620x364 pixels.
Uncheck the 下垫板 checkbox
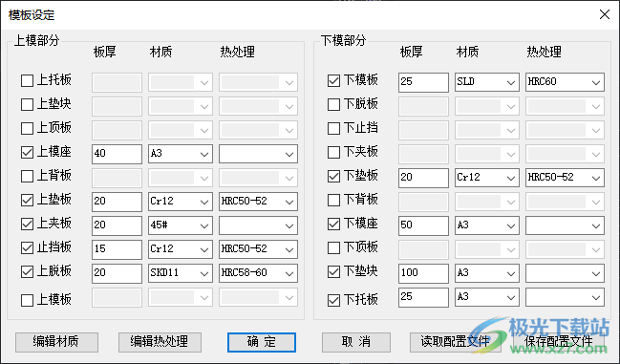tap(333, 177)
